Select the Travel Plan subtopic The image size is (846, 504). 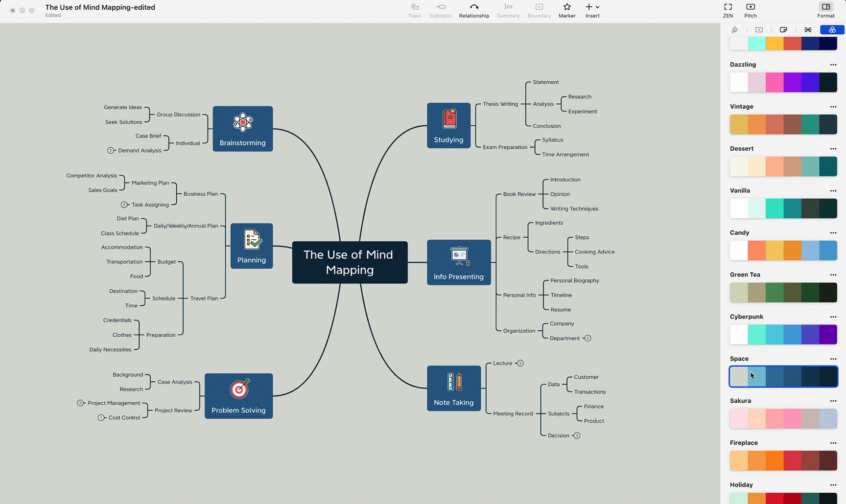pos(204,298)
